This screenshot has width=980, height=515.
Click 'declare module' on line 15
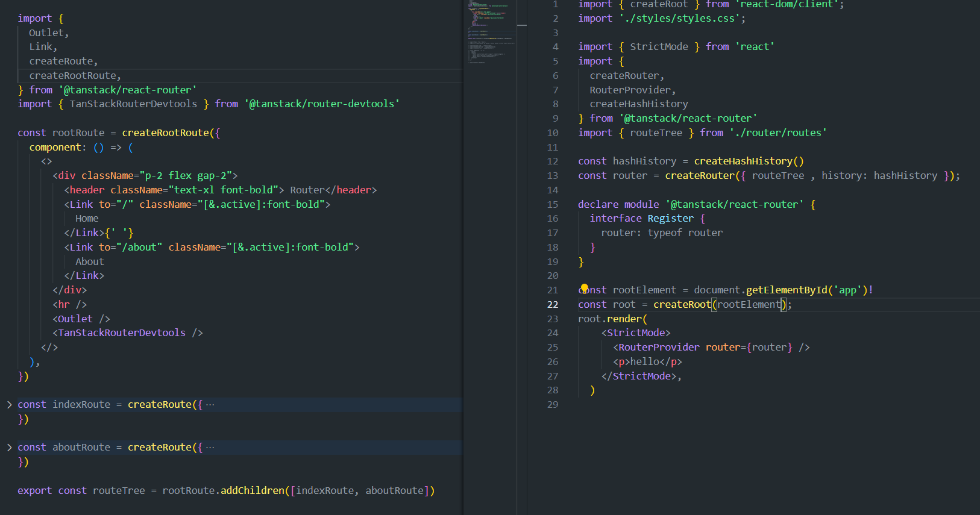618,205
